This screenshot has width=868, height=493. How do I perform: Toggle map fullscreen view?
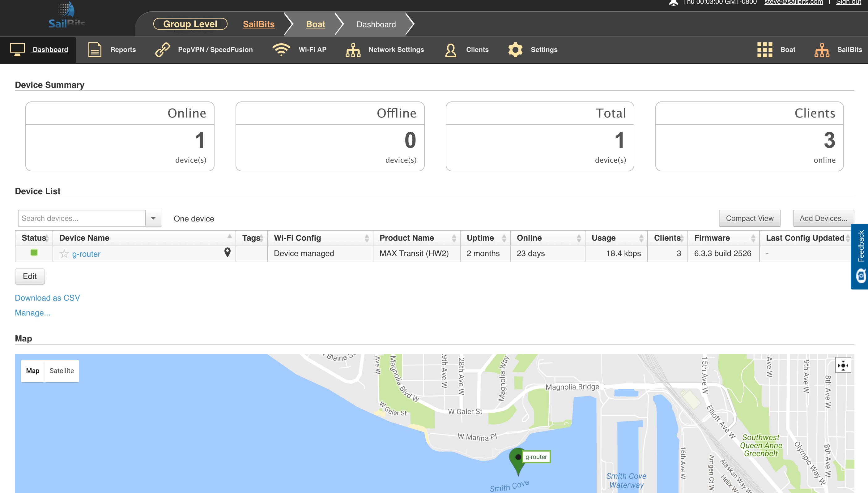[843, 365]
